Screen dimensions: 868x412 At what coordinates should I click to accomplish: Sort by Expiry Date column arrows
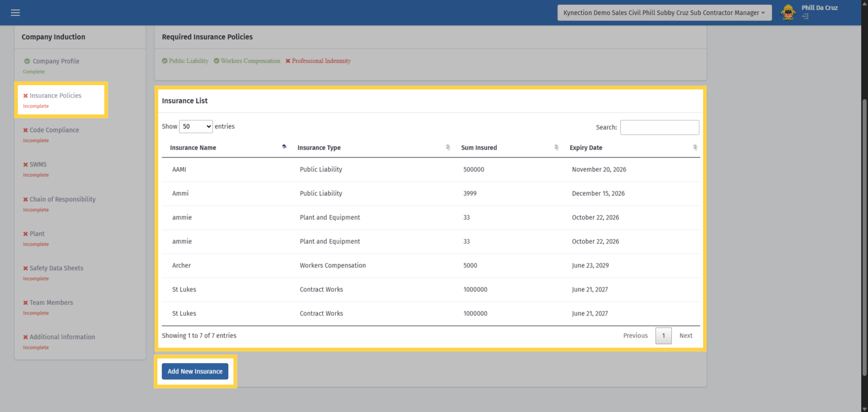pyautogui.click(x=695, y=147)
